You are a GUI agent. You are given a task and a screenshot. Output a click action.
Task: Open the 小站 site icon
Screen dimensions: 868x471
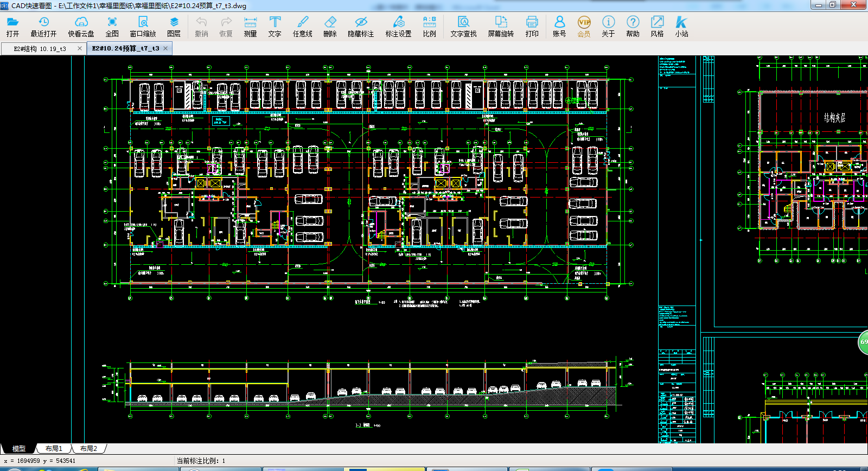(x=681, y=27)
